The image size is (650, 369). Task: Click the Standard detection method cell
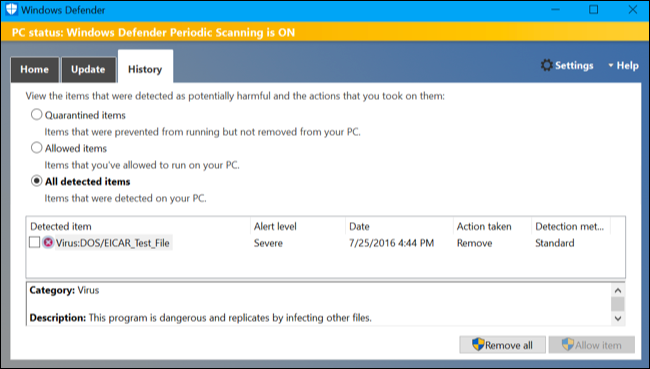[555, 243]
